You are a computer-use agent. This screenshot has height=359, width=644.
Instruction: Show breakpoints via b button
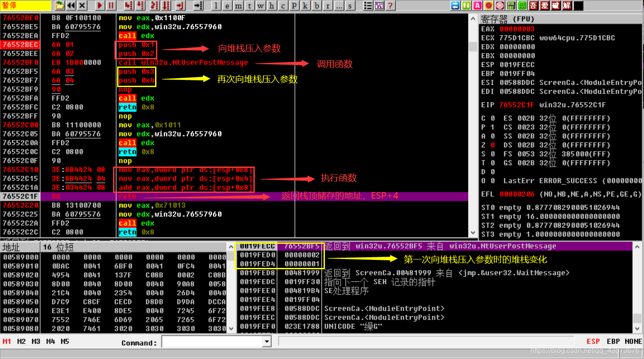pyautogui.click(x=317, y=6)
